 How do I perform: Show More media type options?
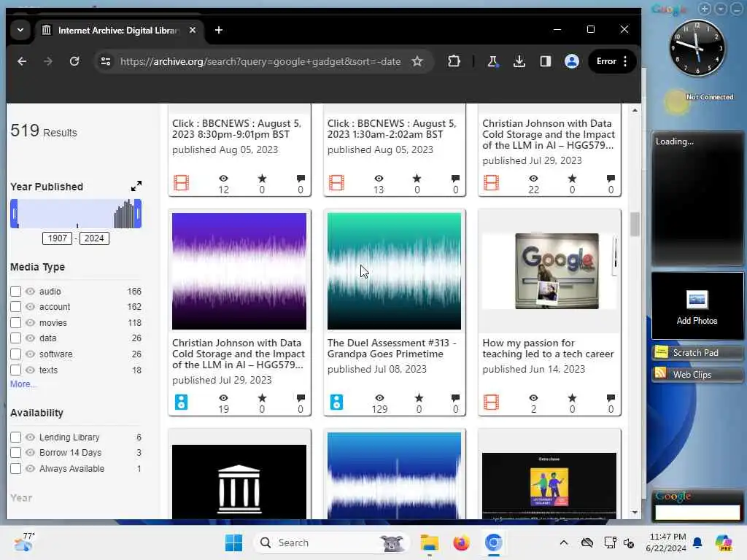[21, 384]
